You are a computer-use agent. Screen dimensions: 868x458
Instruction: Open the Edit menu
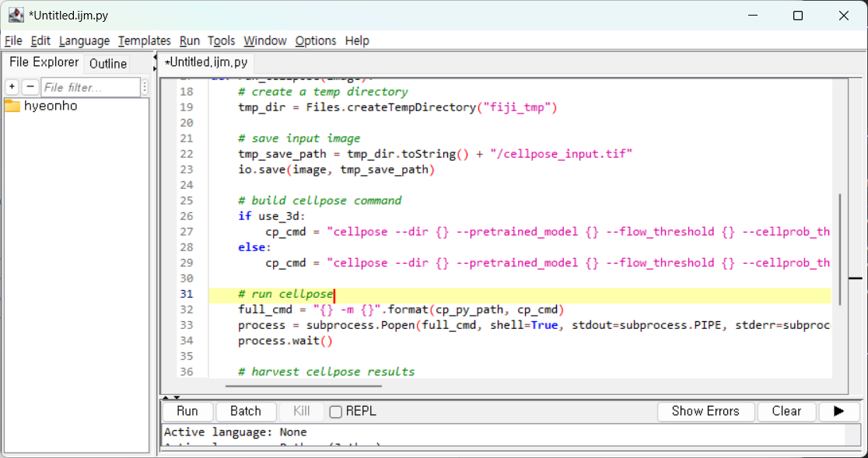click(x=40, y=41)
